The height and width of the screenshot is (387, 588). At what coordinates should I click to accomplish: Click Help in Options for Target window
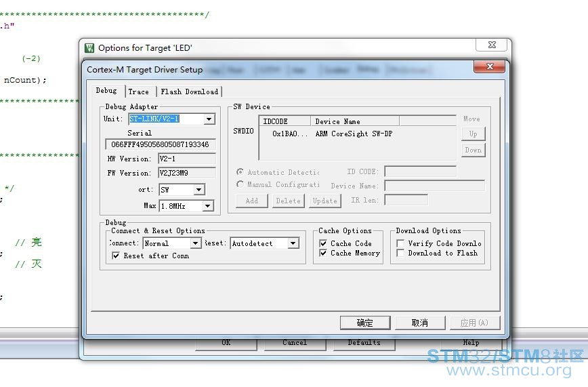tap(471, 343)
